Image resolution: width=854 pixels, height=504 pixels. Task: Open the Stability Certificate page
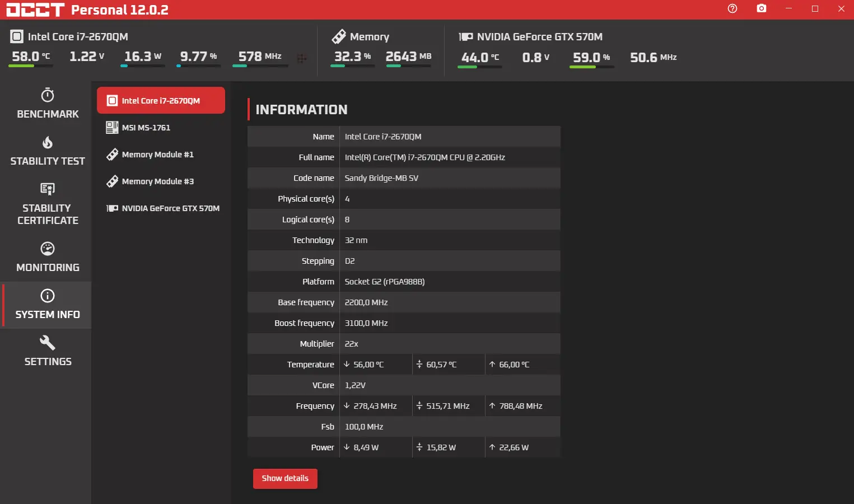click(48, 204)
